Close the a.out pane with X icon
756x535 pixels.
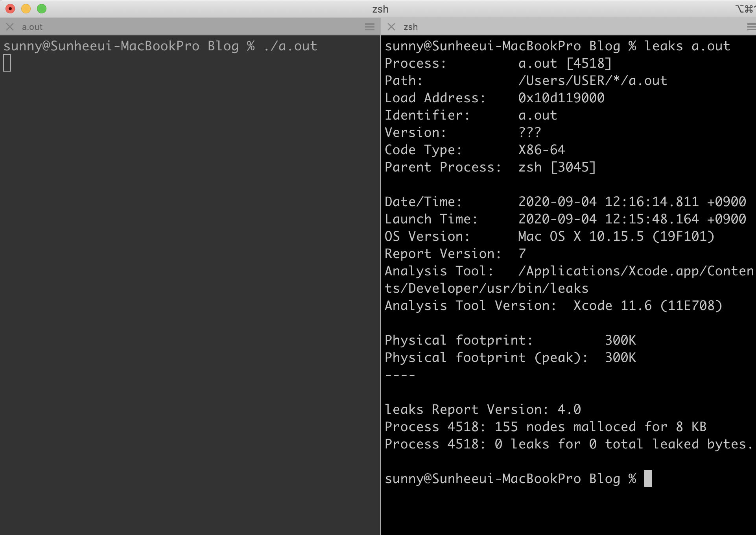click(x=10, y=27)
